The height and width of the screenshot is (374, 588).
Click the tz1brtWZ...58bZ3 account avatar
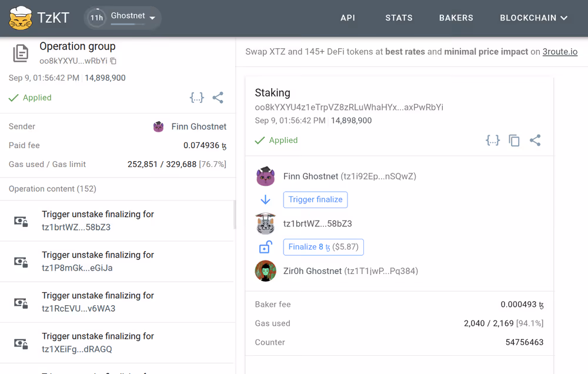[266, 223]
